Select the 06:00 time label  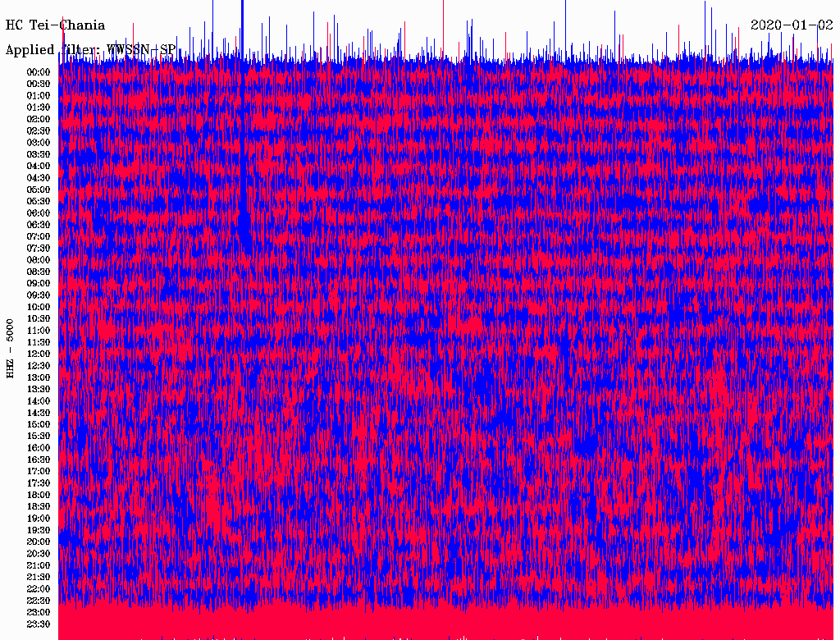(x=39, y=213)
